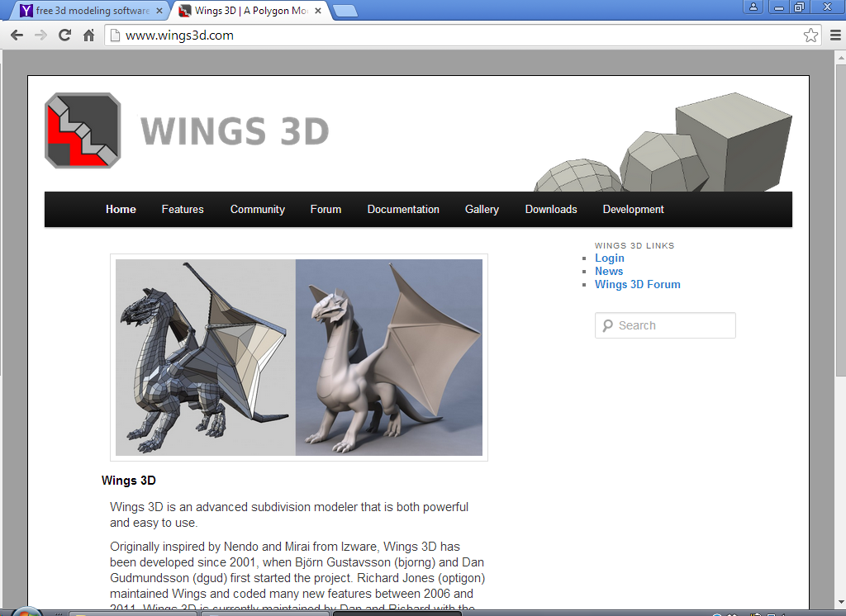846x616 pixels.
Task: Go back to the previous page
Action: pyautogui.click(x=17, y=36)
